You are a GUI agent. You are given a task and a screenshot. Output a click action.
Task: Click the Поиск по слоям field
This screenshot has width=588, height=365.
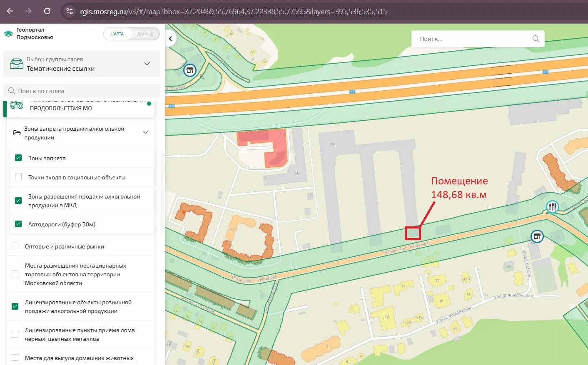[x=83, y=91]
